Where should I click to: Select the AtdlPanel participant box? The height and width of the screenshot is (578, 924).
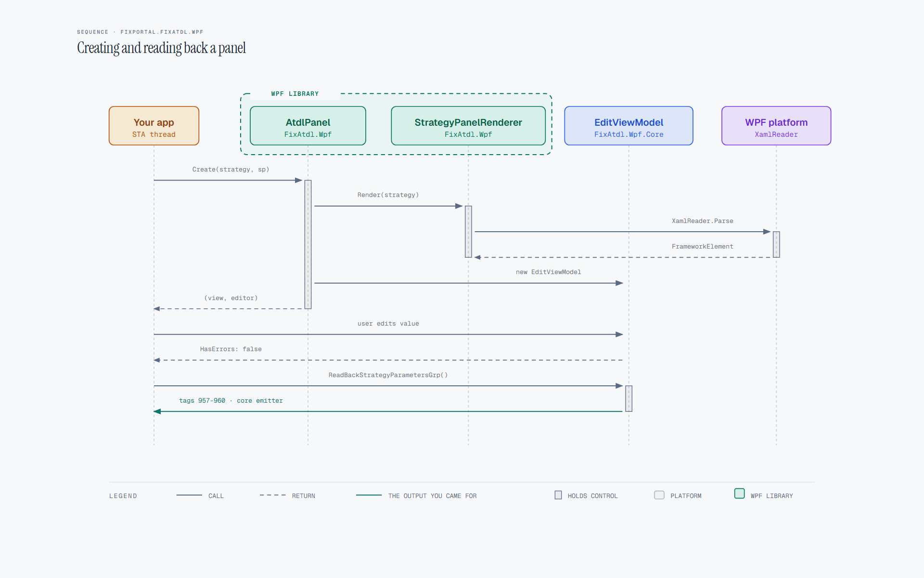[308, 126]
